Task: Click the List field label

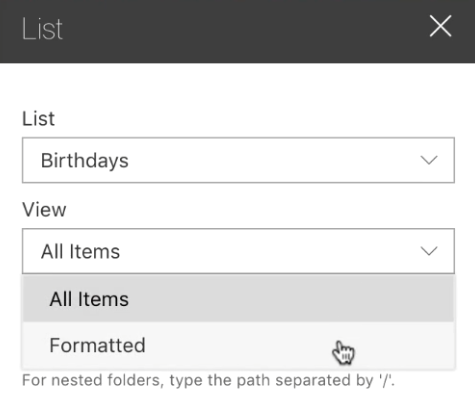Action: [38, 118]
